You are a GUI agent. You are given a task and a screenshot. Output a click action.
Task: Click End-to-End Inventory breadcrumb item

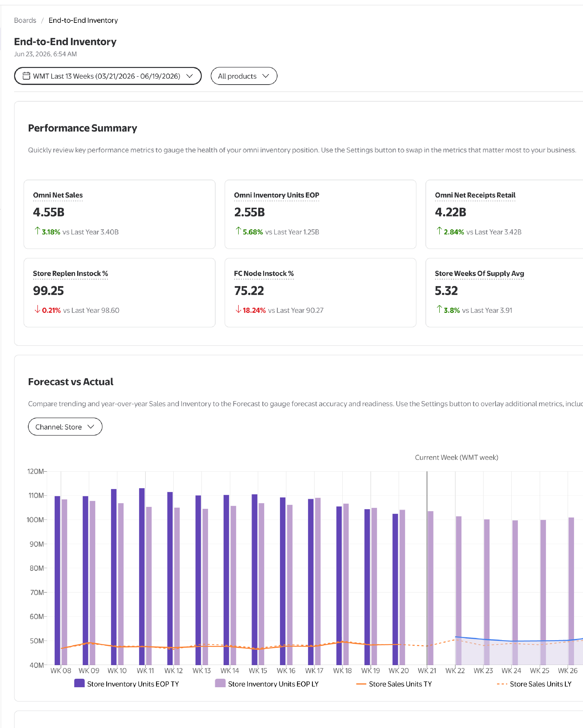83,20
